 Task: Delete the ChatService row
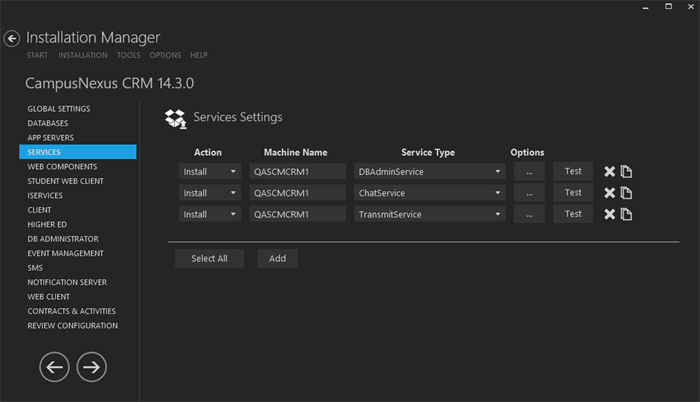click(609, 193)
